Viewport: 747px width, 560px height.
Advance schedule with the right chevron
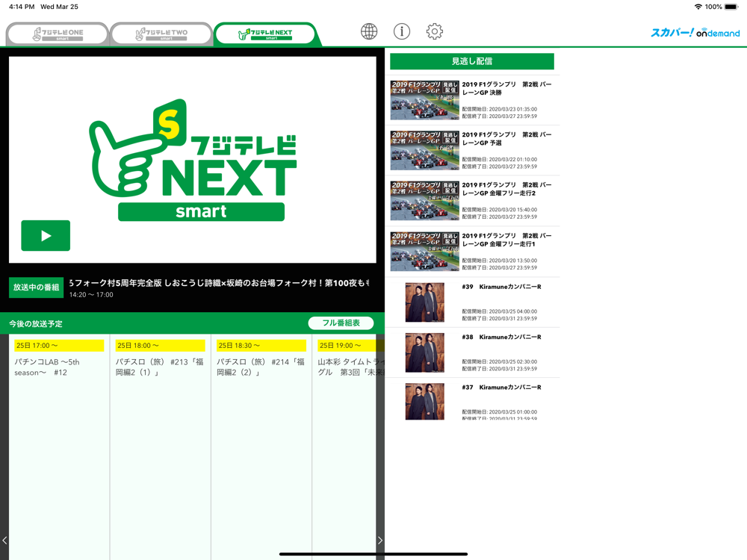[x=380, y=540]
